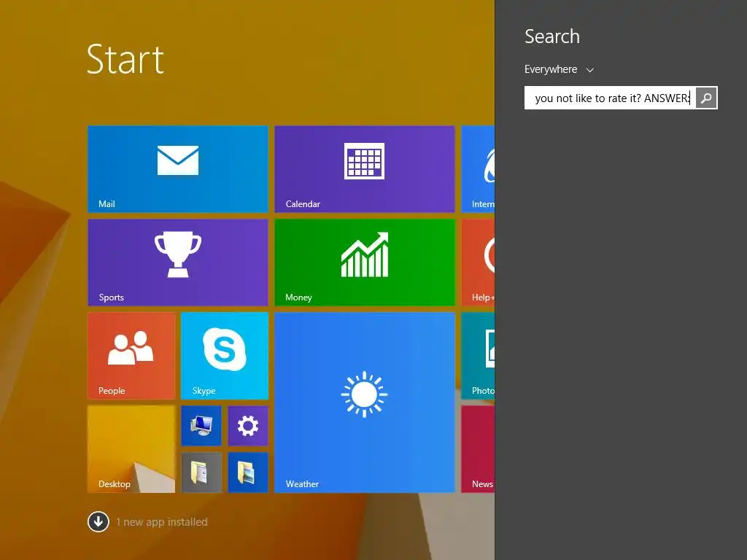Click the Start heading text

[x=125, y=59]
